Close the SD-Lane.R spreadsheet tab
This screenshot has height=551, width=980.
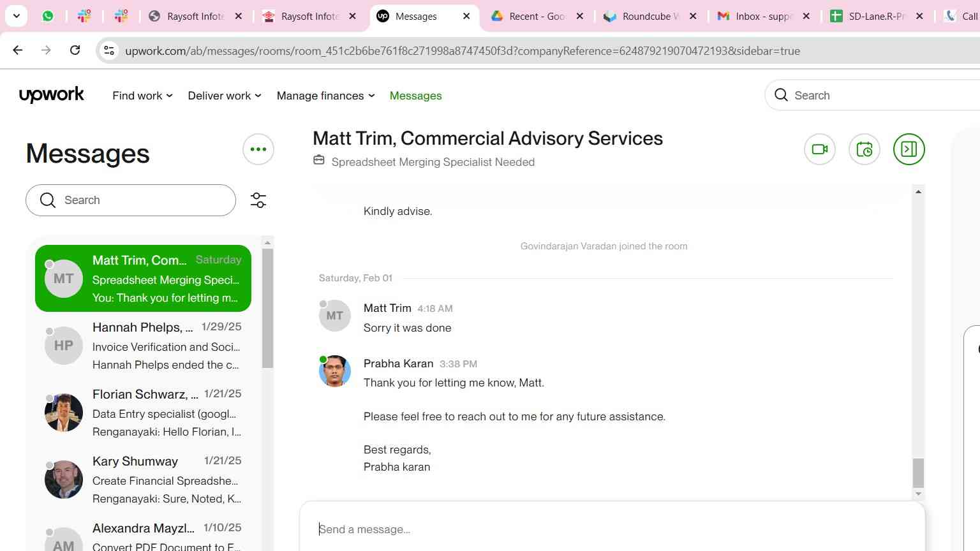coord(919,16)
